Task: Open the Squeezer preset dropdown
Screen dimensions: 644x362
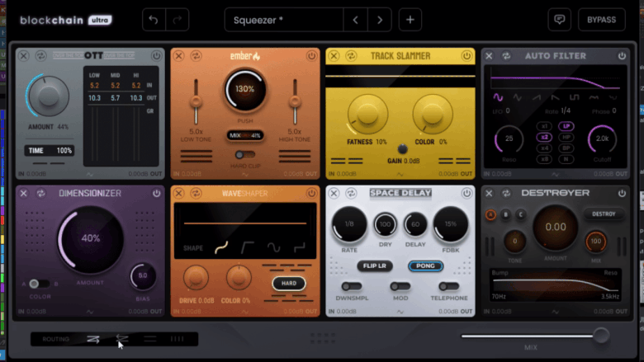Action: [x=284, y=20]
